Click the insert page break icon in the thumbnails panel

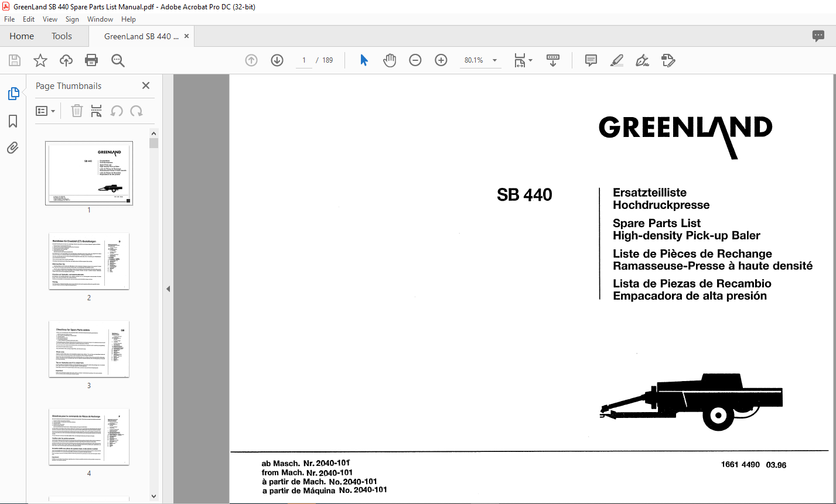(x=97, y=111)
